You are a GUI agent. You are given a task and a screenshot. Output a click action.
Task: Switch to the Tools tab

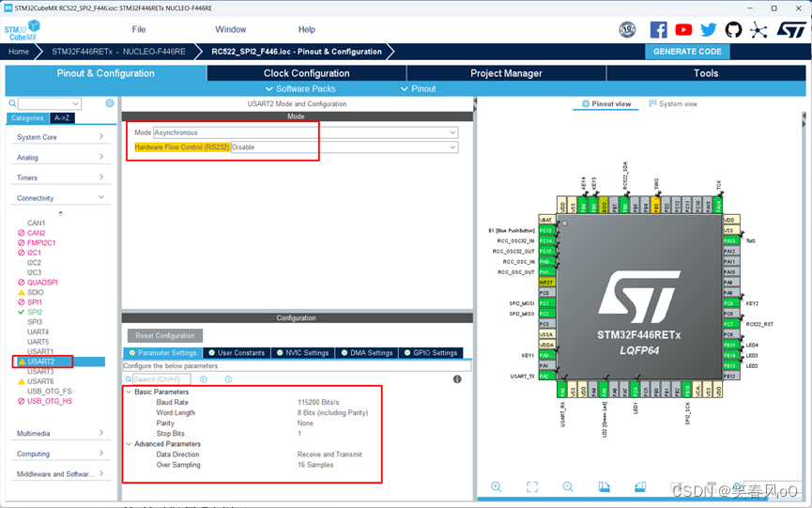[706, 73]
